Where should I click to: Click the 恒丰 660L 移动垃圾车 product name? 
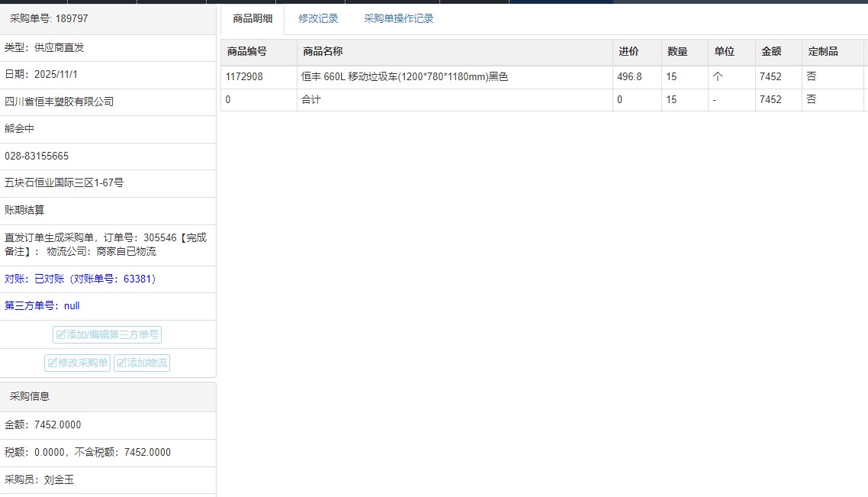(x=404, y=77)
